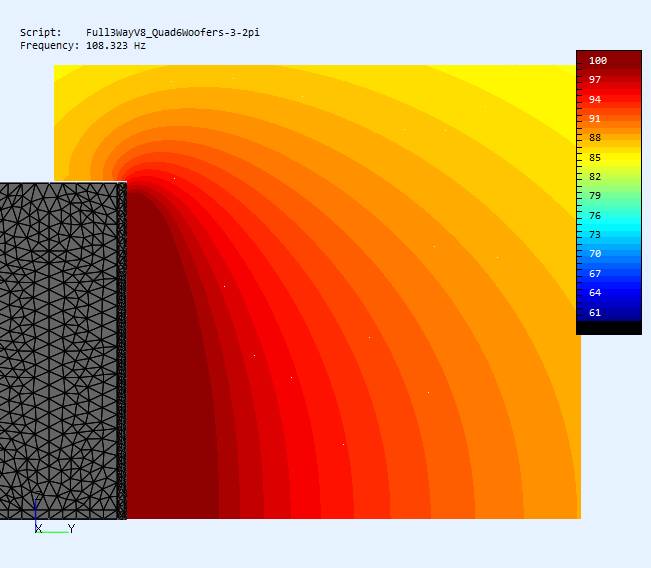The width and height of the screenshot is (651, 568).
Task: Click the blue 67 level on legend
Action: [x=595, y=274]
